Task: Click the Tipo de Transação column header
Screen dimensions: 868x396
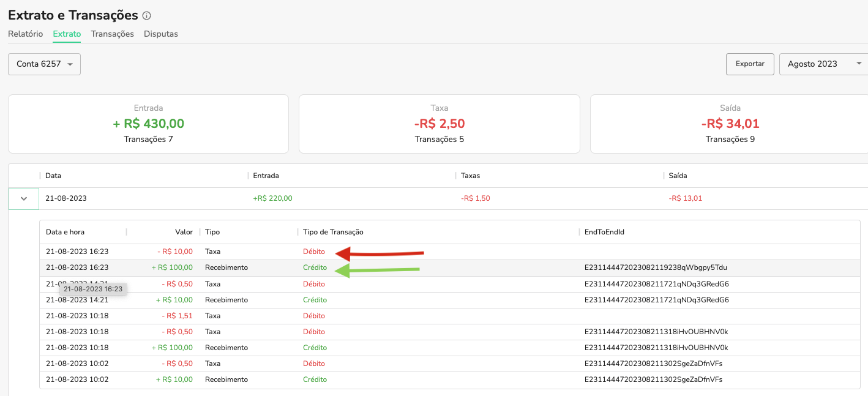Action: pos(333,232)
